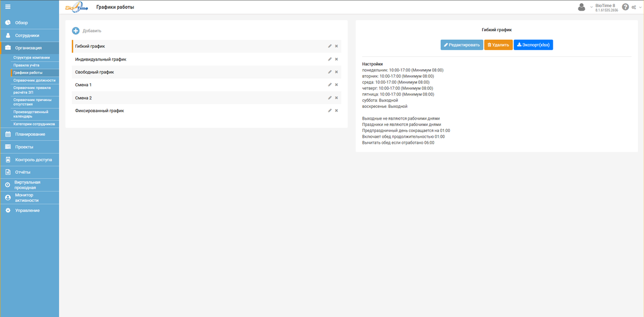
Task: Expand Управление in the sidebar
Action: coord(30,210)
